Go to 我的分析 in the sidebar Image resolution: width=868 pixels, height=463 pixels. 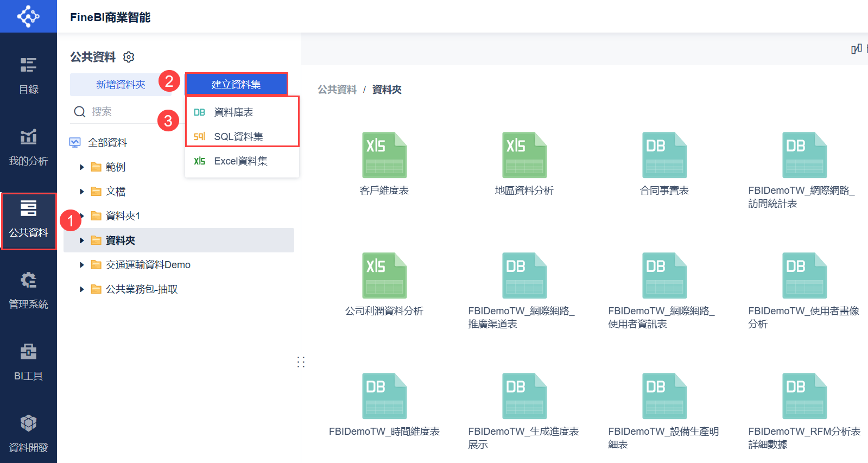(28, 147)
